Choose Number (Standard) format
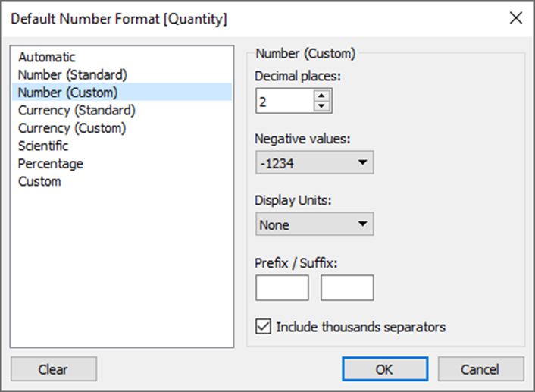The width and height of the screenshot is (535, 392). point(73,74)
